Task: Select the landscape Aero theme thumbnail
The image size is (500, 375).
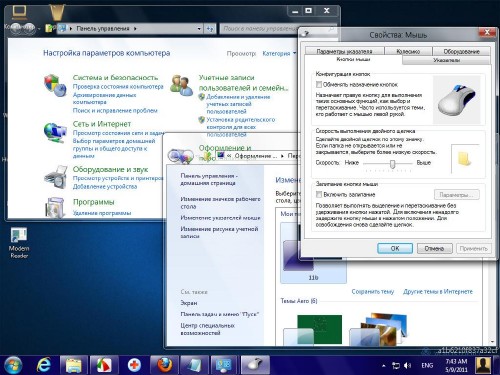Action: 378,329
